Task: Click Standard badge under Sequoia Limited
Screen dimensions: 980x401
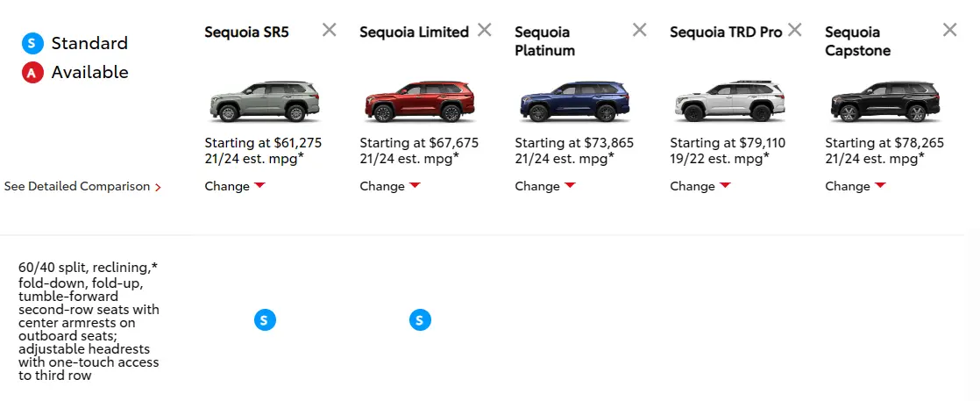Action: tap(420, 320)
